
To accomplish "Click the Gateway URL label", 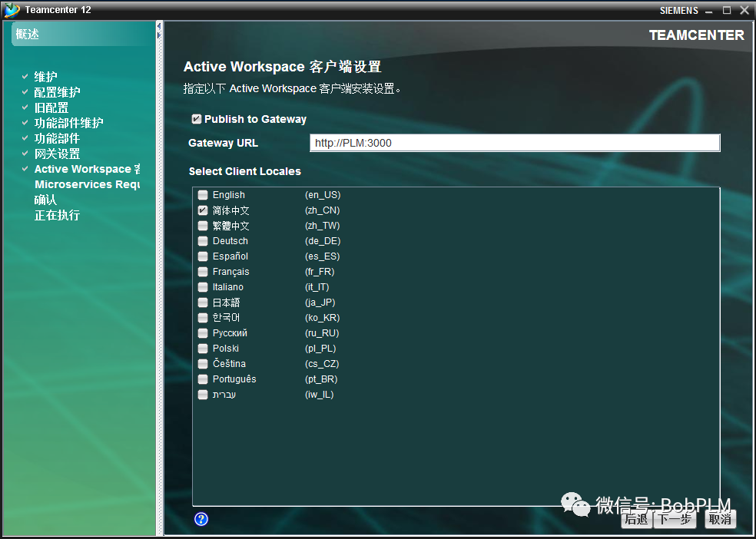I will [x=224, y=143].
